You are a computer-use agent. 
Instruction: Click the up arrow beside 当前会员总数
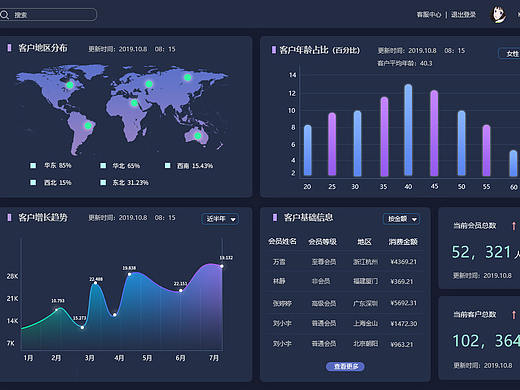(x=514, y=226)
